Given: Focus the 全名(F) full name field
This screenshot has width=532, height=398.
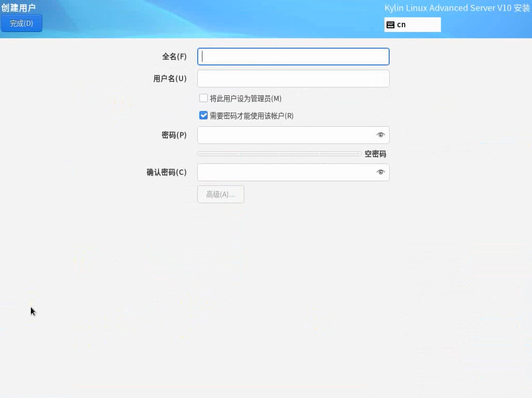Looking at the screenshot, I should coord(293,57).
